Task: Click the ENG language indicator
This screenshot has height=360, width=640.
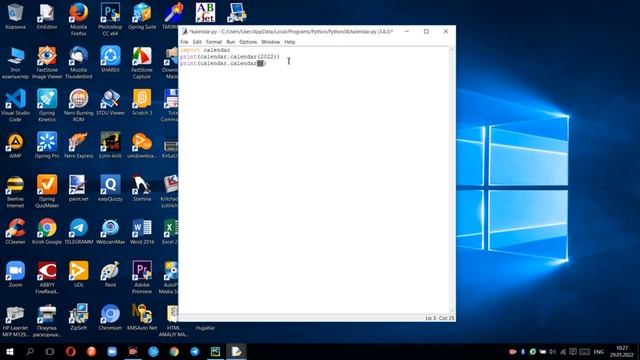Action: (598, 351)
